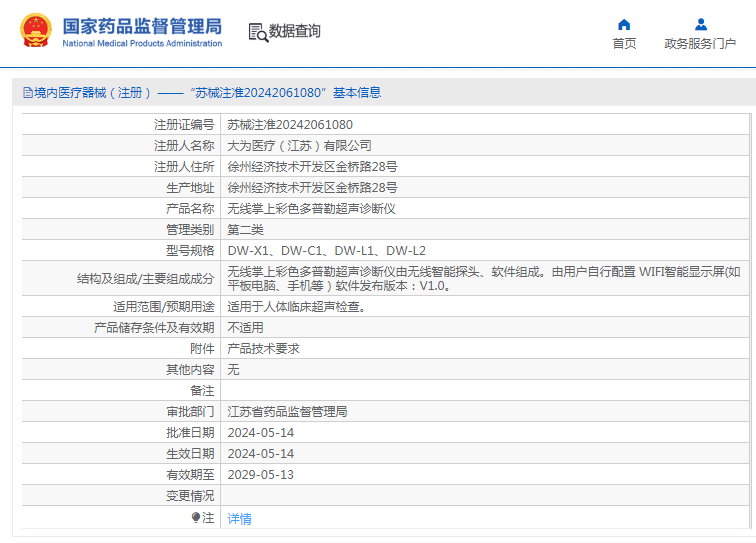Click 批准日期 value 2024-05-14

[x=260, y=433]
